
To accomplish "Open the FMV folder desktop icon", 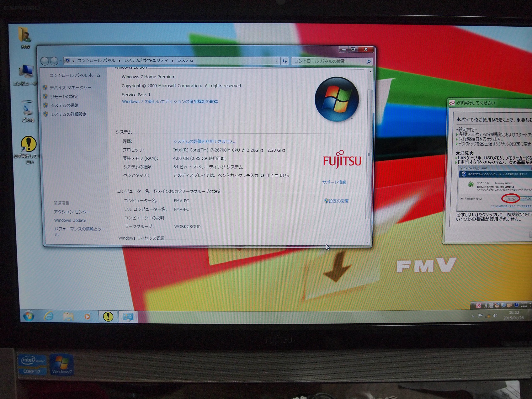I will pos(25,38).
